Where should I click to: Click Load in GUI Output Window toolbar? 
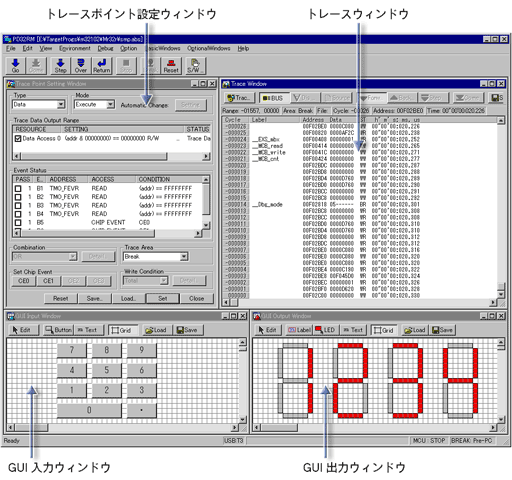pyautogui.click(x=415, y=330)
